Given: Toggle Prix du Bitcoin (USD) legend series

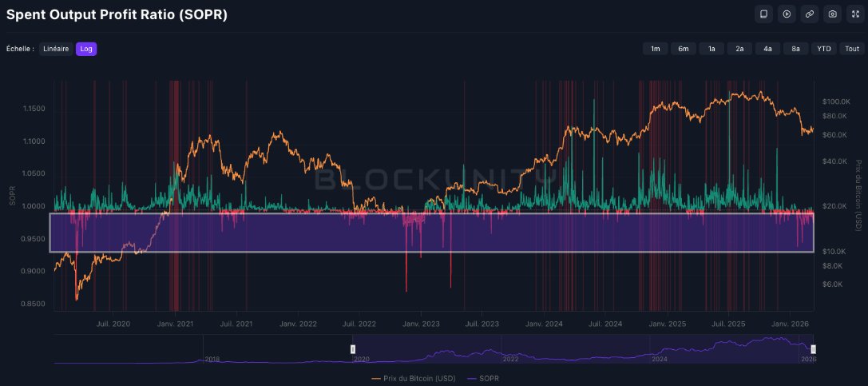Looking at the screenshot, I should 414,378.
